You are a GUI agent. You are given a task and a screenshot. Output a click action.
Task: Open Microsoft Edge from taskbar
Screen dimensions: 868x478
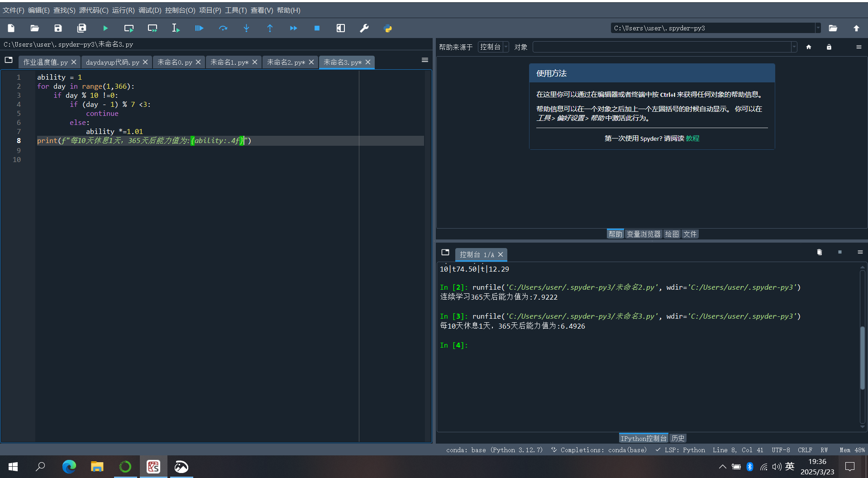[69, 467]
